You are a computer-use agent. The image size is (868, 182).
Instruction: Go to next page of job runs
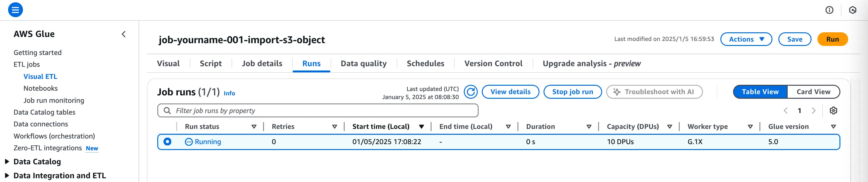click(x=813, y=111)
